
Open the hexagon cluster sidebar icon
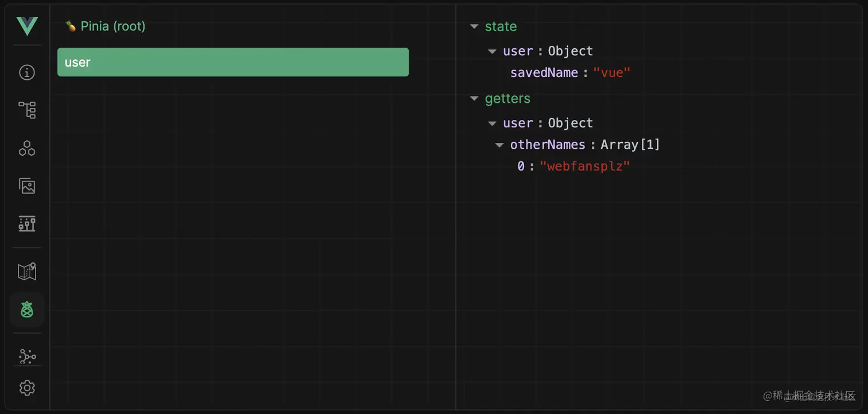tap(27, 148)
